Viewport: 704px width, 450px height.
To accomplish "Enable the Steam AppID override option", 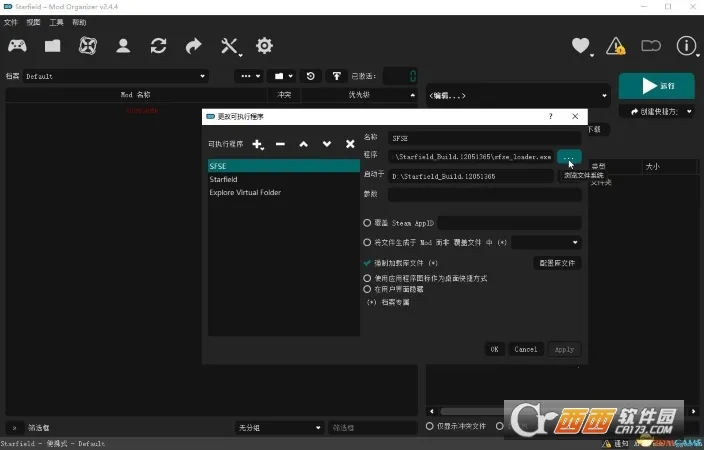I will click(x=367, y=223).
